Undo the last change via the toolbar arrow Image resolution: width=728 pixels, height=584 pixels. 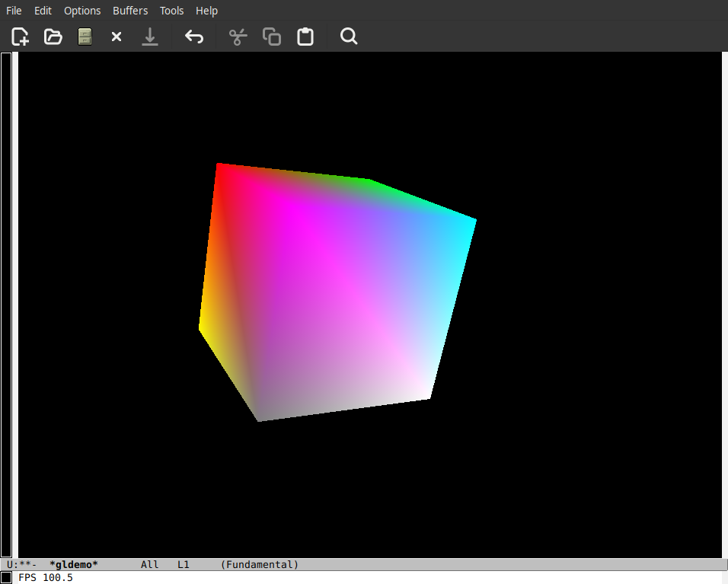click(194, 37)
